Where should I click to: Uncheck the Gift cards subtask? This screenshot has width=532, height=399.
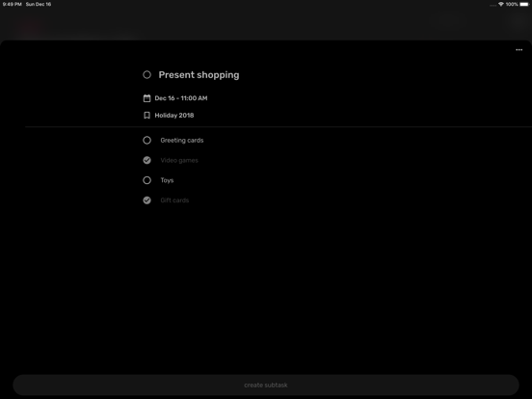(x=146, y=200)
